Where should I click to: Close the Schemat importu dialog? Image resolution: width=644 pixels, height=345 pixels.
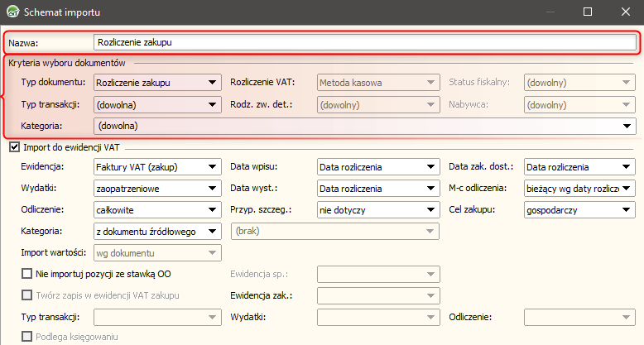click(x=626, y=12)
